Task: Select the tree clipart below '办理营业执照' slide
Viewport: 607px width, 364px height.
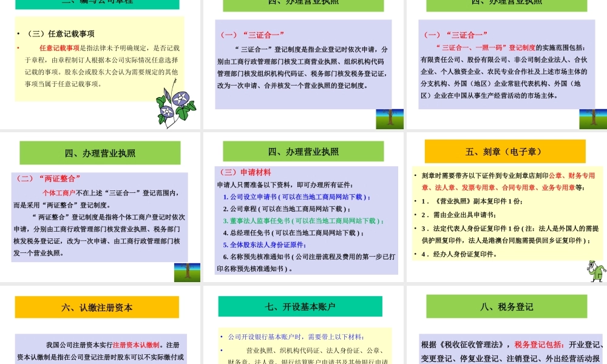Action: coord(390,119)
